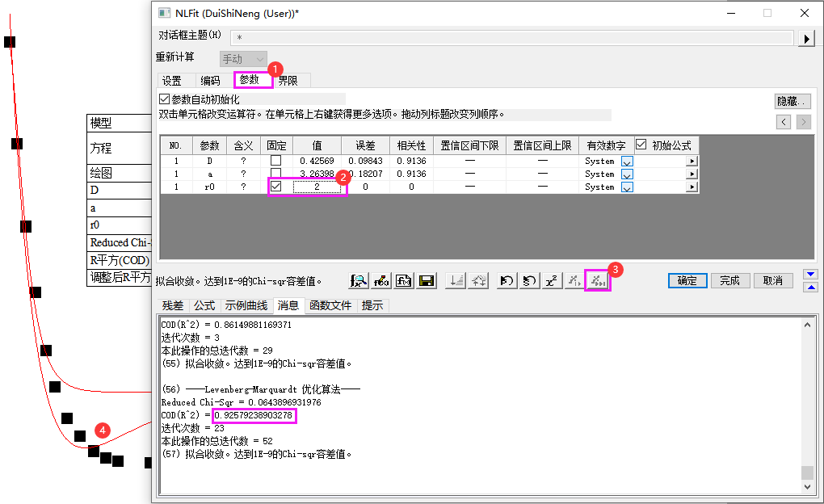Click the NLFit window title icon
The height and width of the screenshot is (504, 824).
[165, 13]
